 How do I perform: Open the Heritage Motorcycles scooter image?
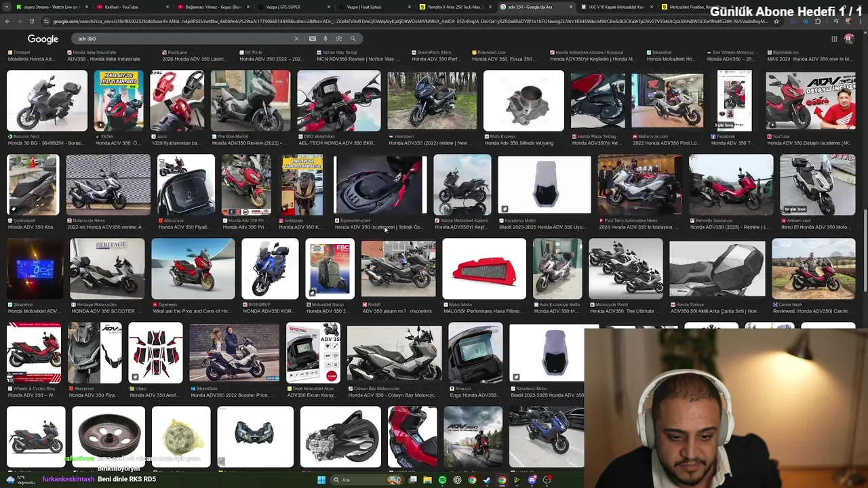point(107,268)
